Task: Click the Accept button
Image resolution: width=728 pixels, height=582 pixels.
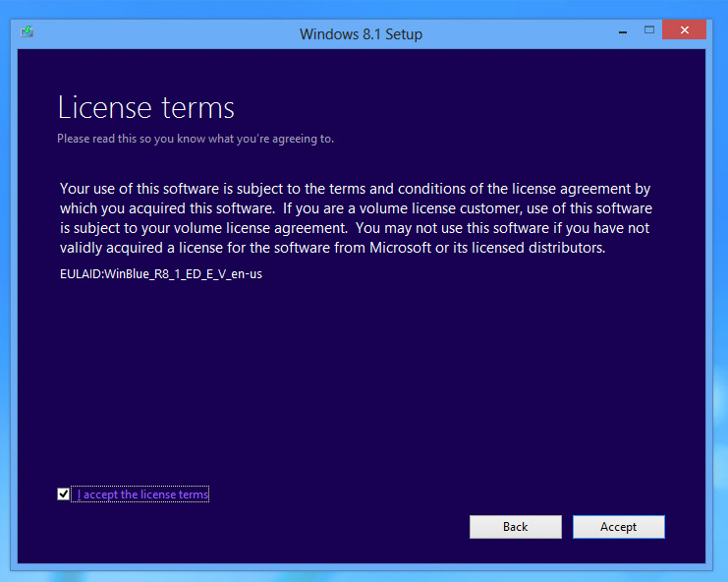Action: (618, 527)
